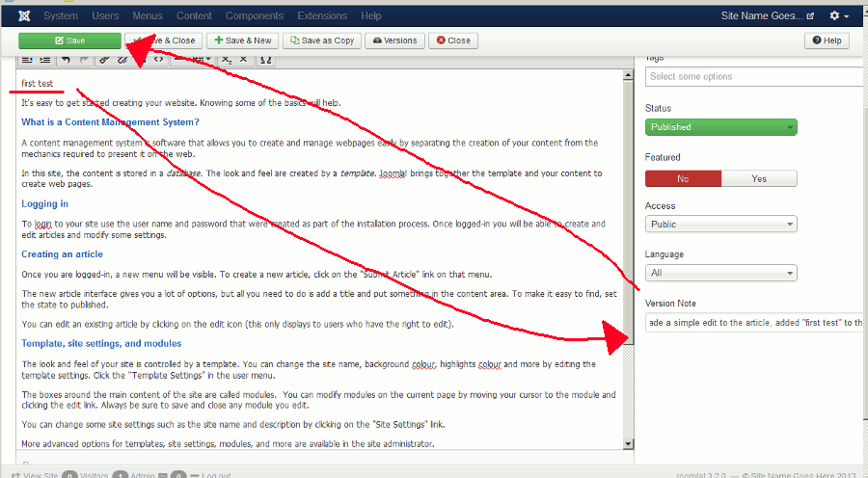
Task: Open the Access dropdown set to Public
Action: click(x=720, y=225)
